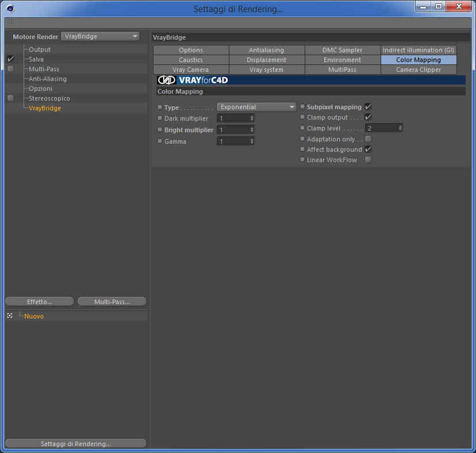Select the Color Mapping tab

pos(419,60)
